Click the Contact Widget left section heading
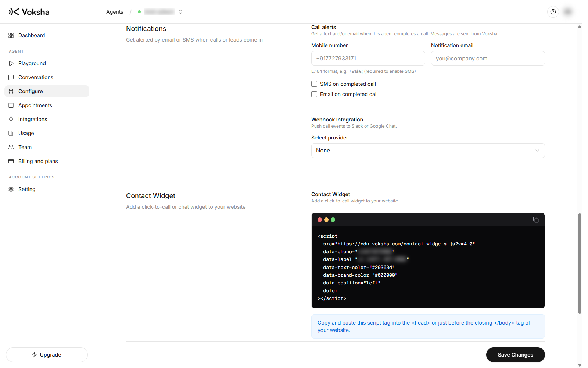 click(151, 196)
